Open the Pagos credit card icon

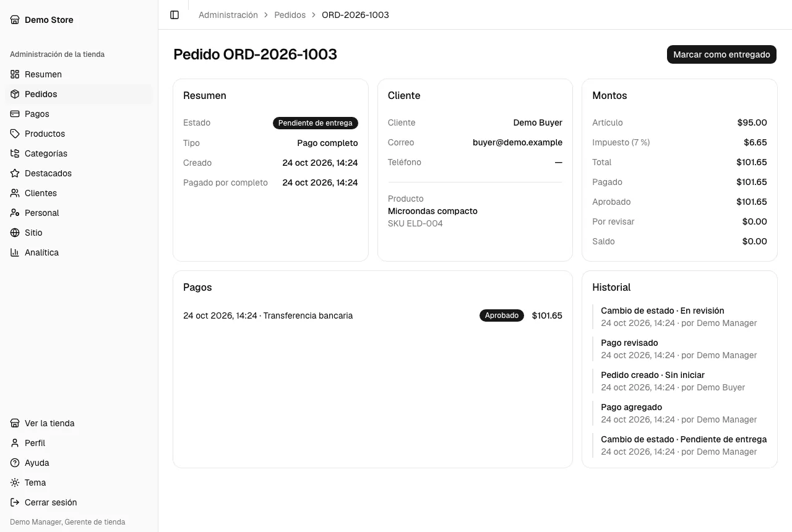click(x=15, y=114)
